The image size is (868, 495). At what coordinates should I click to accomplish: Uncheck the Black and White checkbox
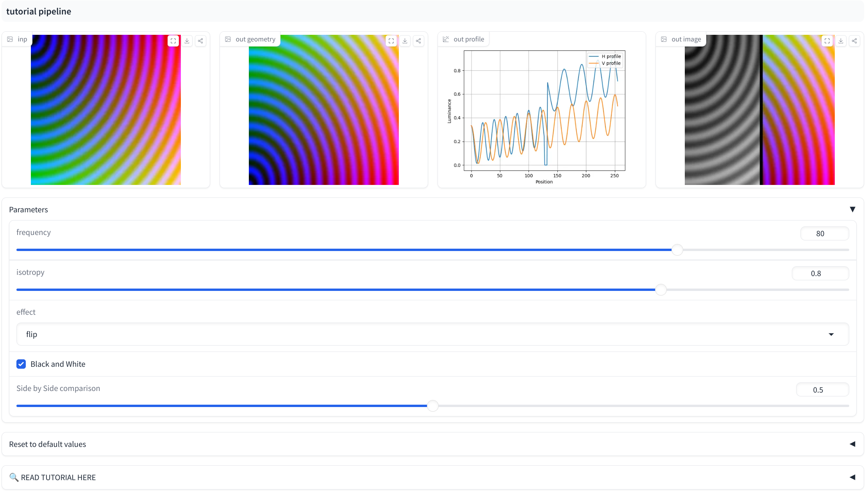tap(21, 364)
